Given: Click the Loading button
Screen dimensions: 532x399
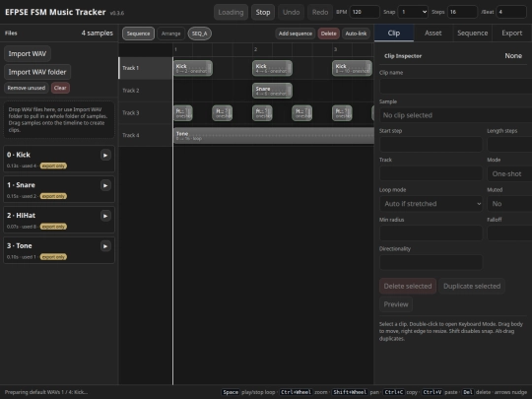Looking at the screenshot, I should (x=231, y=12).
